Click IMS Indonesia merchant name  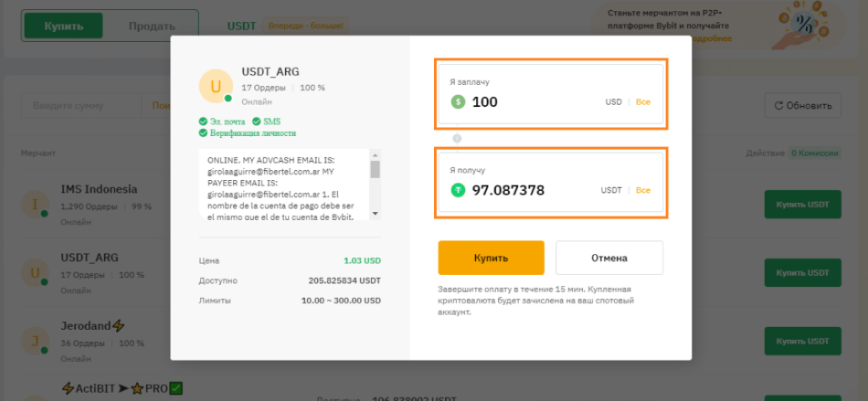(x=99, y=189)
